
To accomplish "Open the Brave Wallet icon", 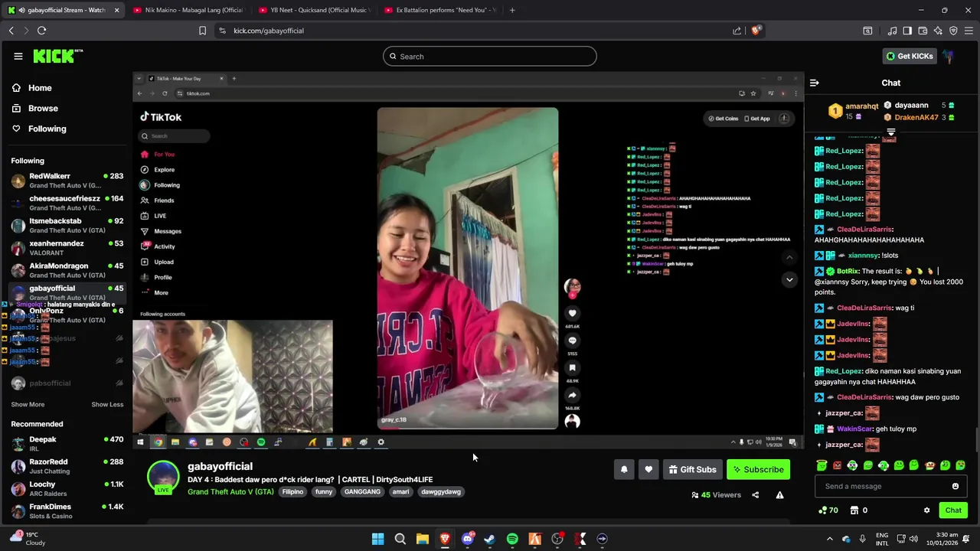I will point(923,31).
